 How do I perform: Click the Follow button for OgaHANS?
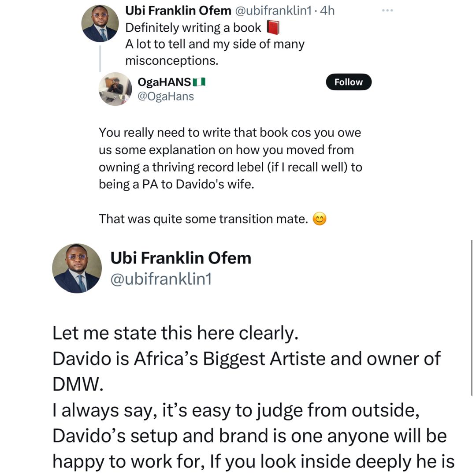349,82
